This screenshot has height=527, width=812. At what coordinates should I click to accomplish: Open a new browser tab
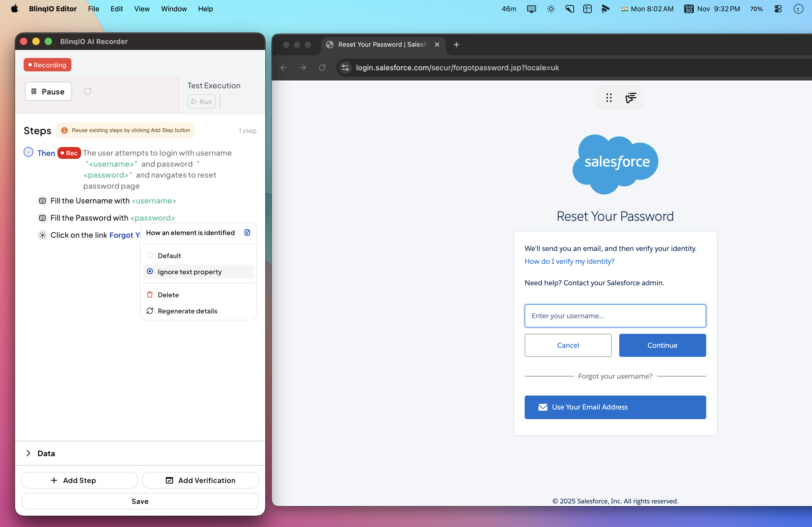coord(456,44)
